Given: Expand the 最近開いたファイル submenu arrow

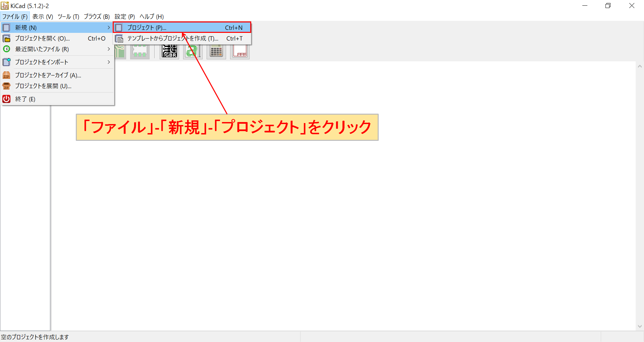Looking at the screenshot, I should click(109, 49).
